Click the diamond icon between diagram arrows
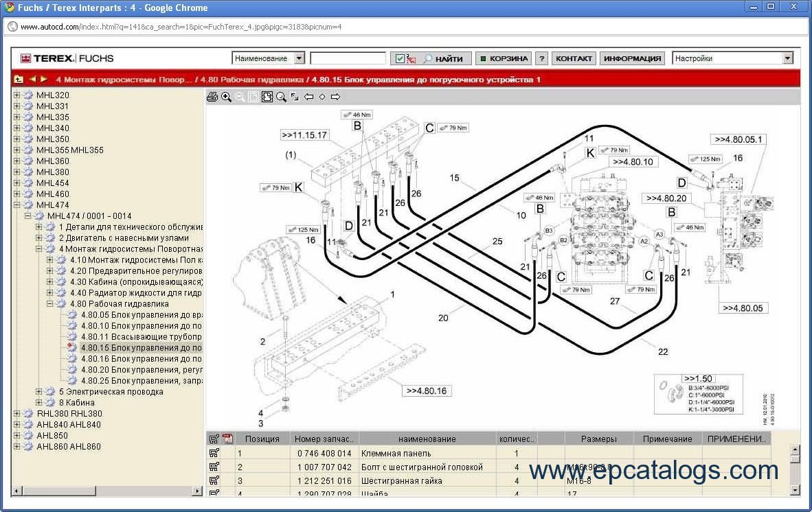The image size is (812, 512). (322, 97)
